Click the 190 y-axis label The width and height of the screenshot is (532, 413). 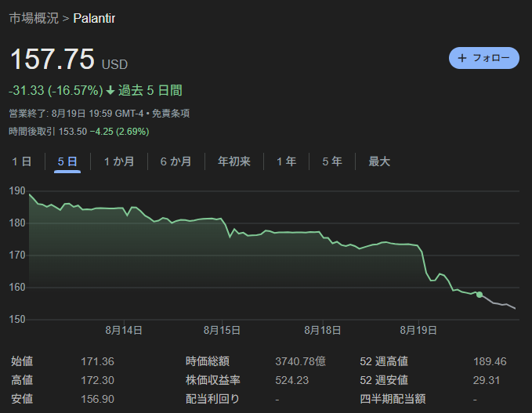pos(17,191)
